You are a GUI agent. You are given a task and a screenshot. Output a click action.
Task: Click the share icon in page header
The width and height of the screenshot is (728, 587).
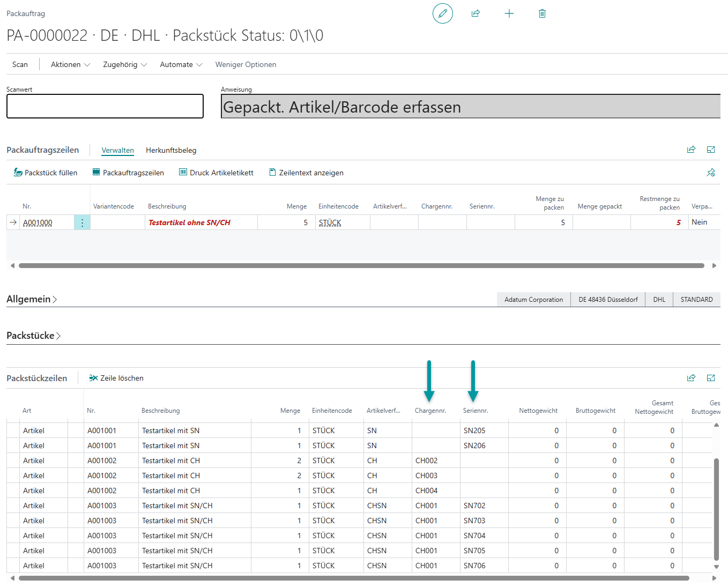[476, 13]
